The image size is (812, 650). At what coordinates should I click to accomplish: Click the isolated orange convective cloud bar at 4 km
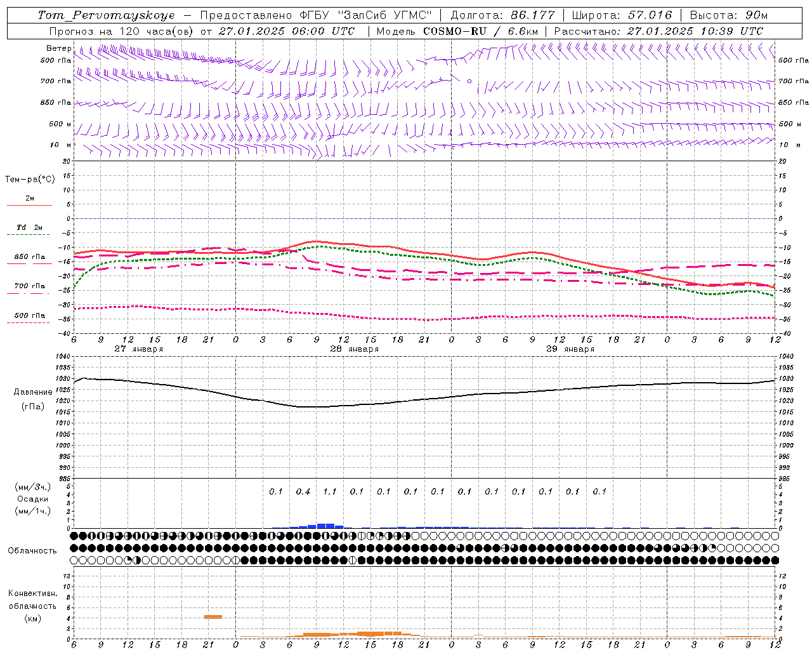pyautogui.click(x=213, y=616)
